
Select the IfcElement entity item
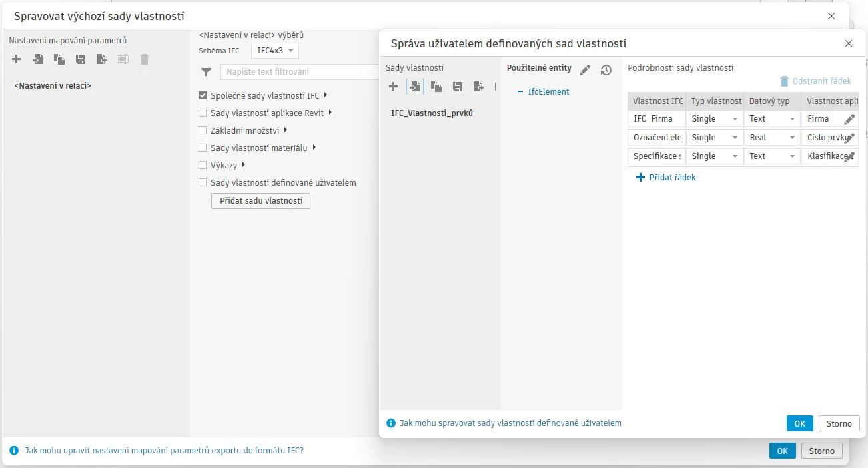[x=548, y=92]
